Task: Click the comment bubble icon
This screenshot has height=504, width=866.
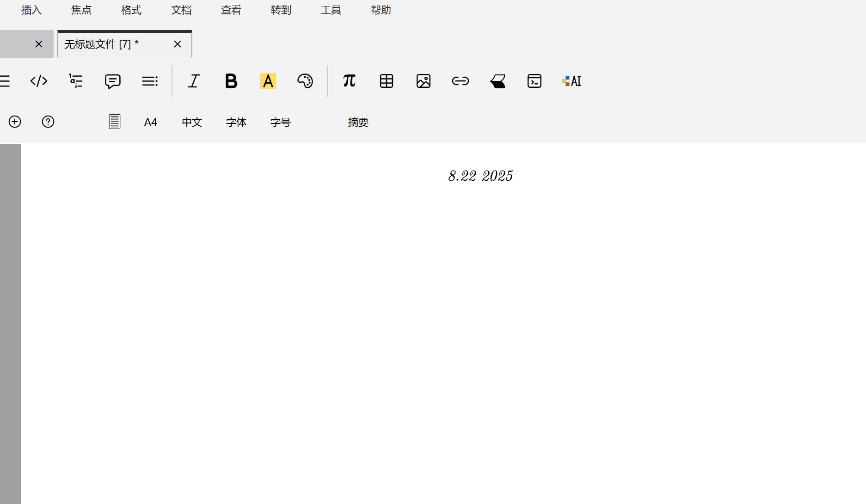Action: [113, 81]
